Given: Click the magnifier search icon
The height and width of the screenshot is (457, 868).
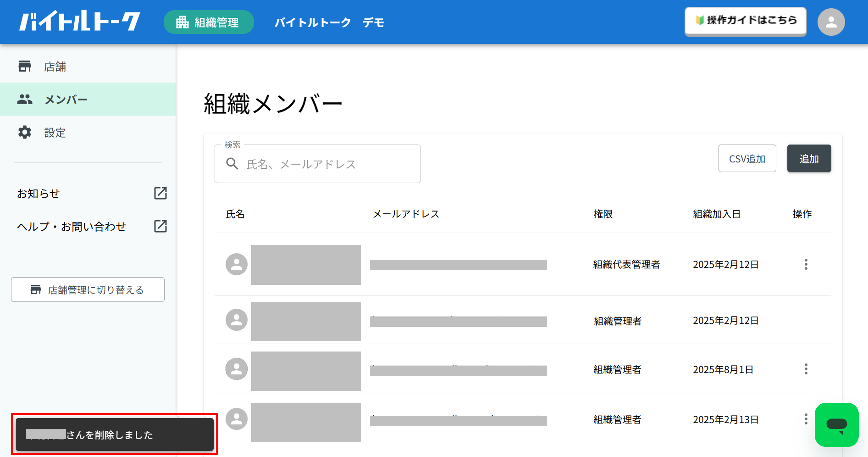Looking at the screenshot, I should click(232, 164).
